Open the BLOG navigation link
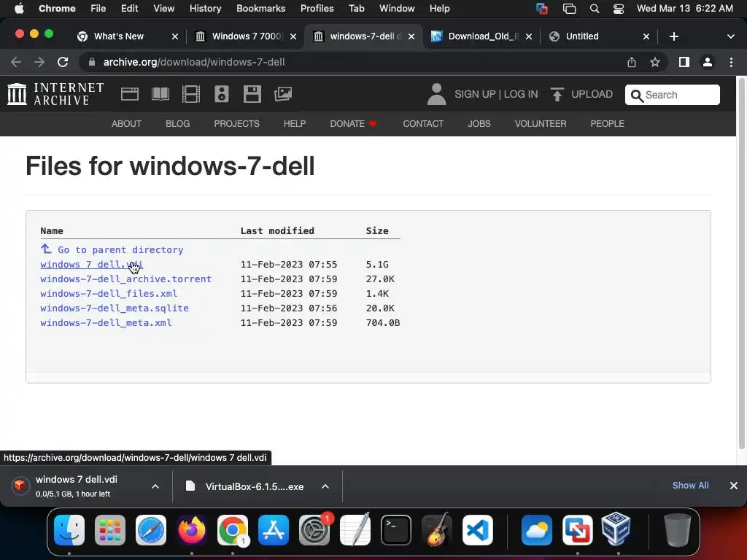747x560 pixels. click(x=178, y=124)
